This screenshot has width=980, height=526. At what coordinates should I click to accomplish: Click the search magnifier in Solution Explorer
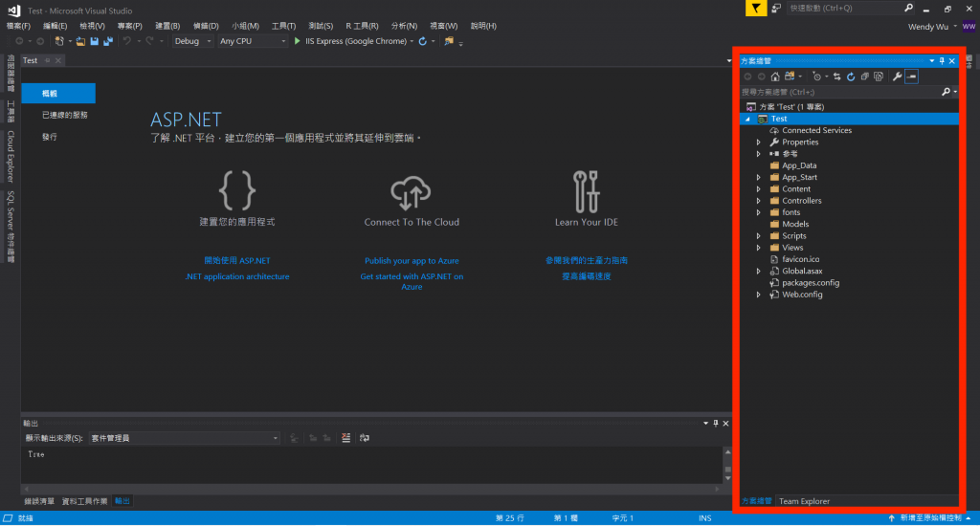[946, 92]
